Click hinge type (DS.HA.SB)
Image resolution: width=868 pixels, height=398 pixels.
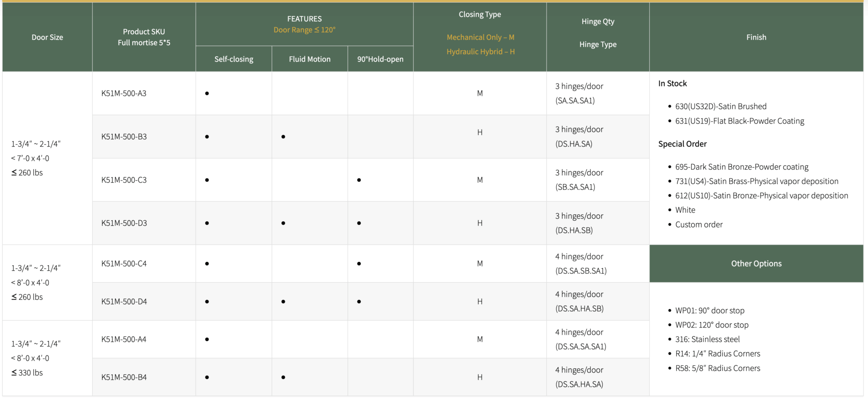click(x=574, y=230)
